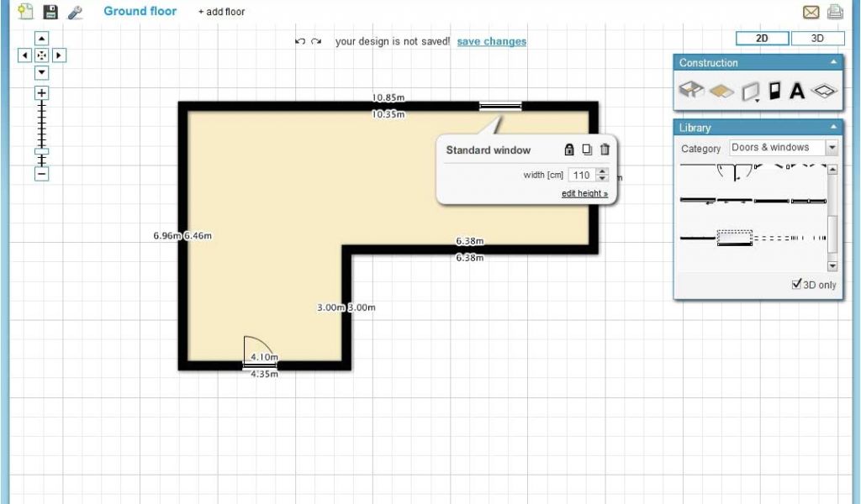Open the Ground floor tab
Screen dimensions: 861x504
pyautogui.click(x=140, y=12)
